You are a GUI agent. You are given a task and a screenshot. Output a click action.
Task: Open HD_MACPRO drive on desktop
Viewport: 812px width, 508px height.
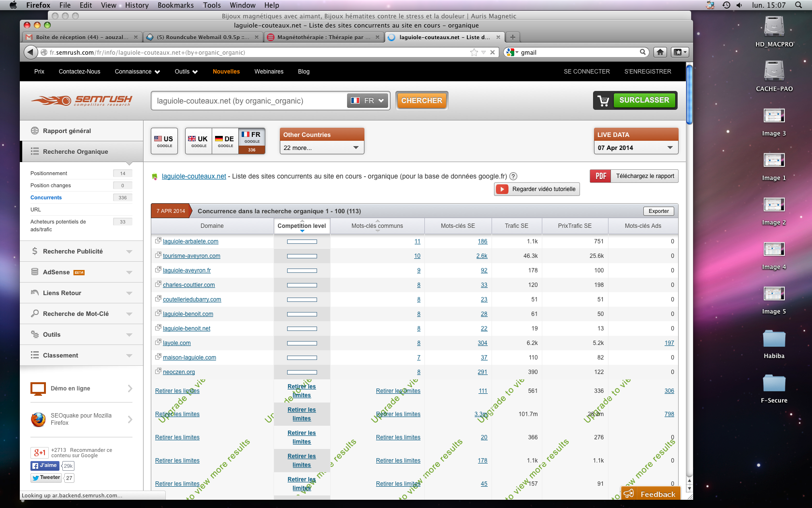pyautogui.click(x=774, y=26)
